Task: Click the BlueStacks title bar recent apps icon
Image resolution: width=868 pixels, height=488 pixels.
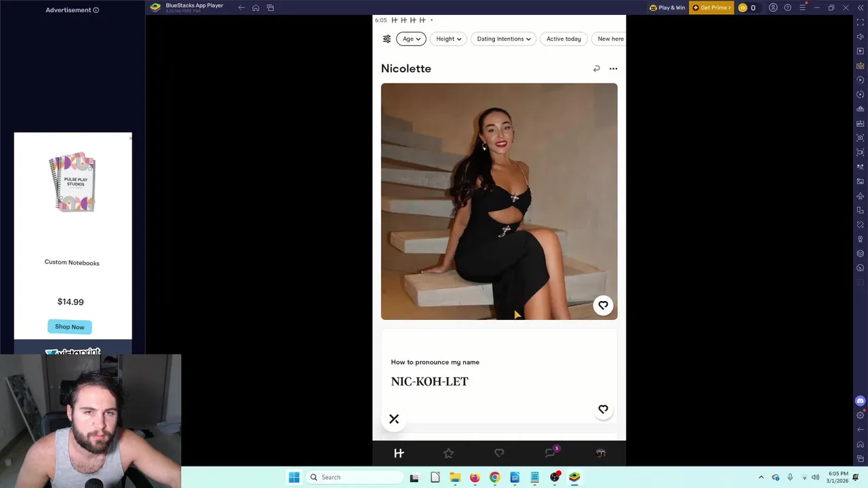Action: click(271, 7)
